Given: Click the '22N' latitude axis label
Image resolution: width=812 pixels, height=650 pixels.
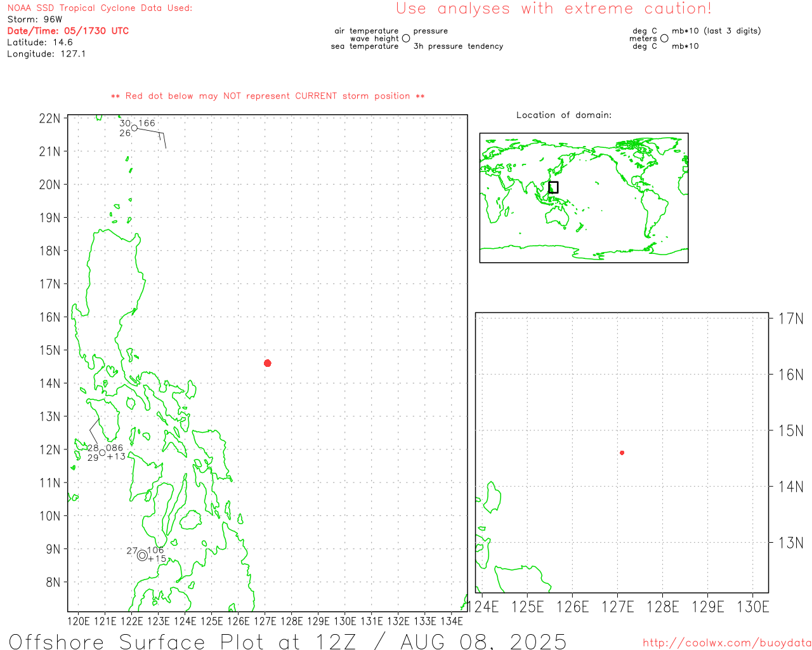Looking at the screenshot, I should tap(50, 119).
